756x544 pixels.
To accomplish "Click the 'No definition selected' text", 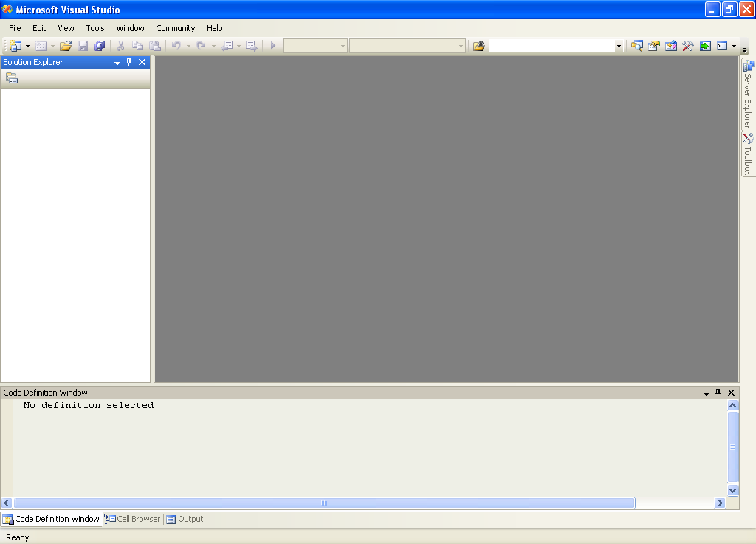I will (x=89, y=406).
